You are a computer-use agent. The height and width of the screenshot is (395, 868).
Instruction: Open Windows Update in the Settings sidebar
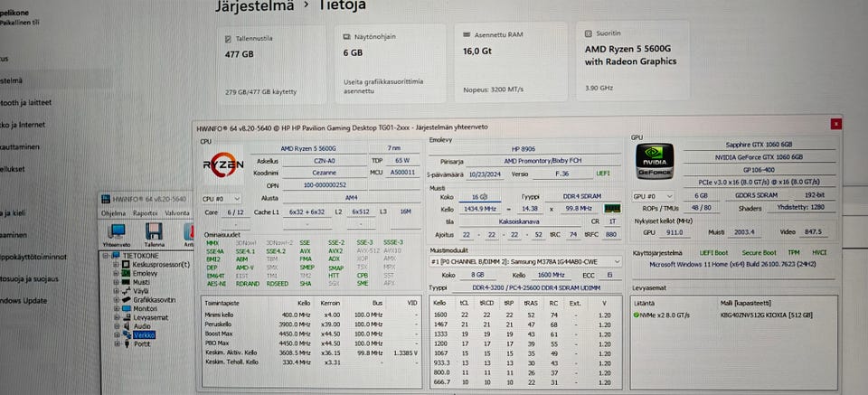(24, 301)
